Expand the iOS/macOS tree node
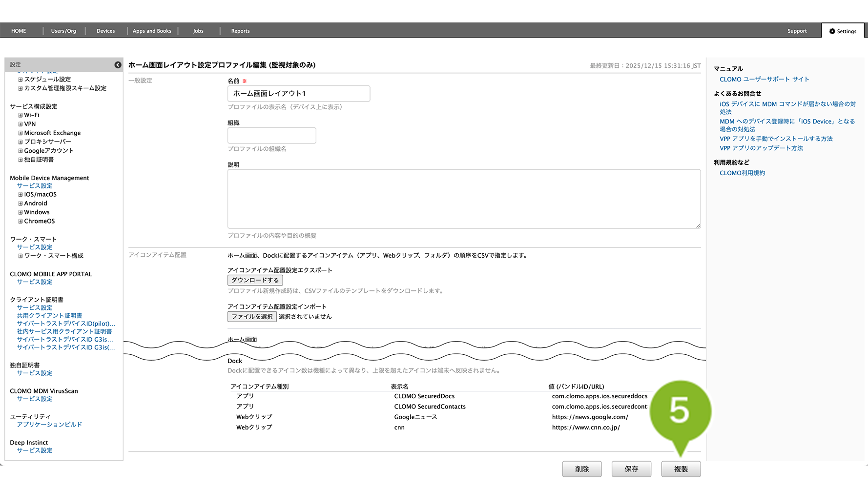This screenshot has width=868, height=488. pyautogui.click(x=21, y=195)
